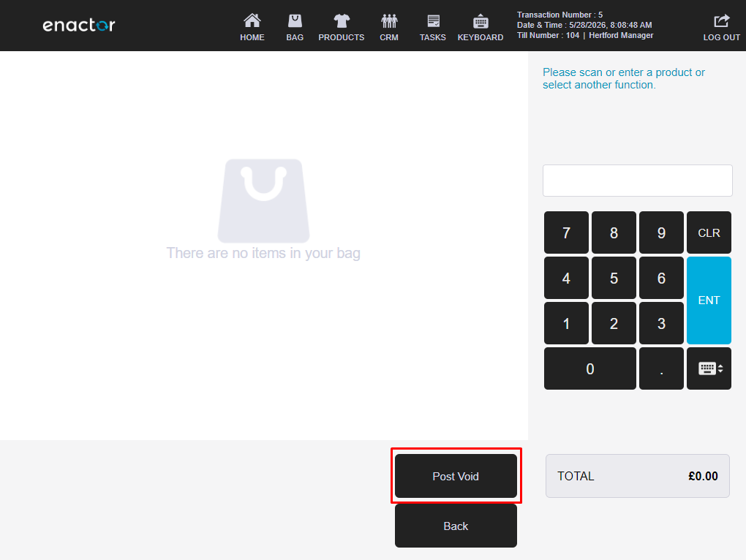The height and width of the screenshot is (560, 746).
Task: Tap keypad digit 5
Action: click(614, 278)
